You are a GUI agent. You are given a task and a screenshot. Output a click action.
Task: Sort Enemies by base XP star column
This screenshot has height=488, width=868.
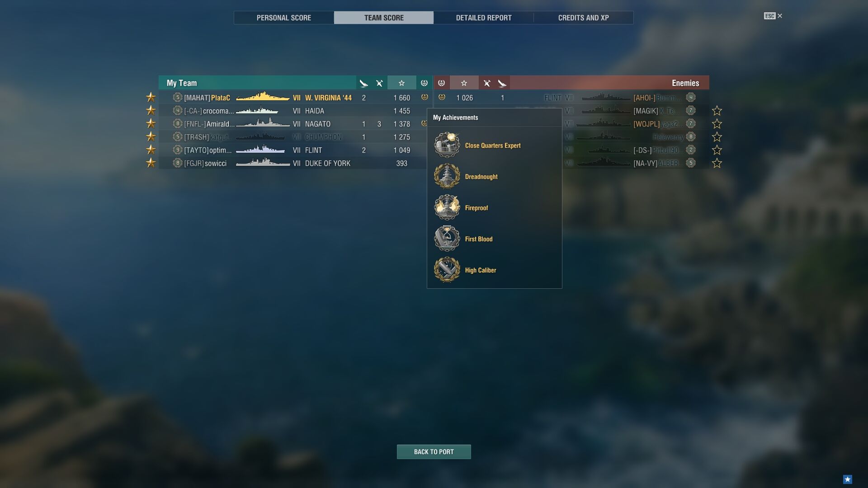click(x=464, y=83)
